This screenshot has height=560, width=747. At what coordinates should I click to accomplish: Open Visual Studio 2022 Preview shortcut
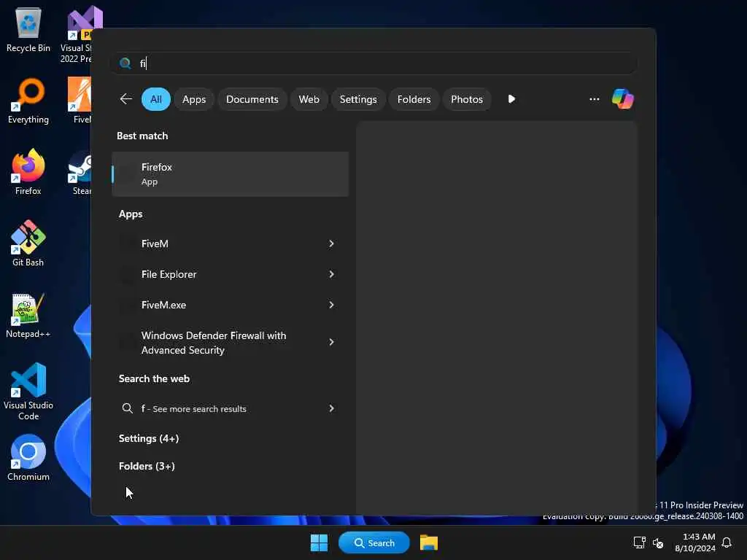pyautogui.click(x=79, y=34)
